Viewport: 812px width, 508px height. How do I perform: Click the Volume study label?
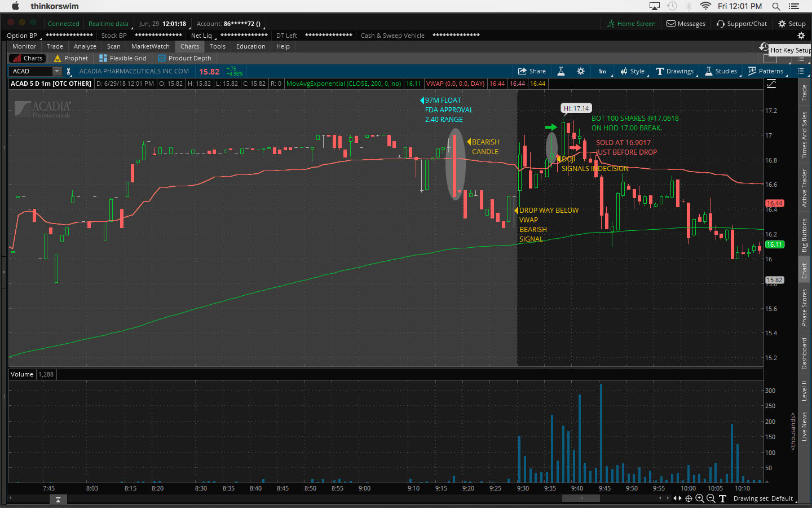(22, 374)
